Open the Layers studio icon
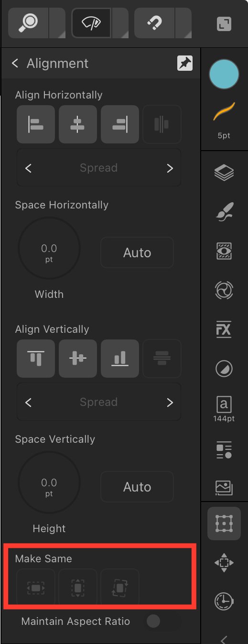Image resolution: width=248 pixels, height=644 pixels. tap(224, 173)
